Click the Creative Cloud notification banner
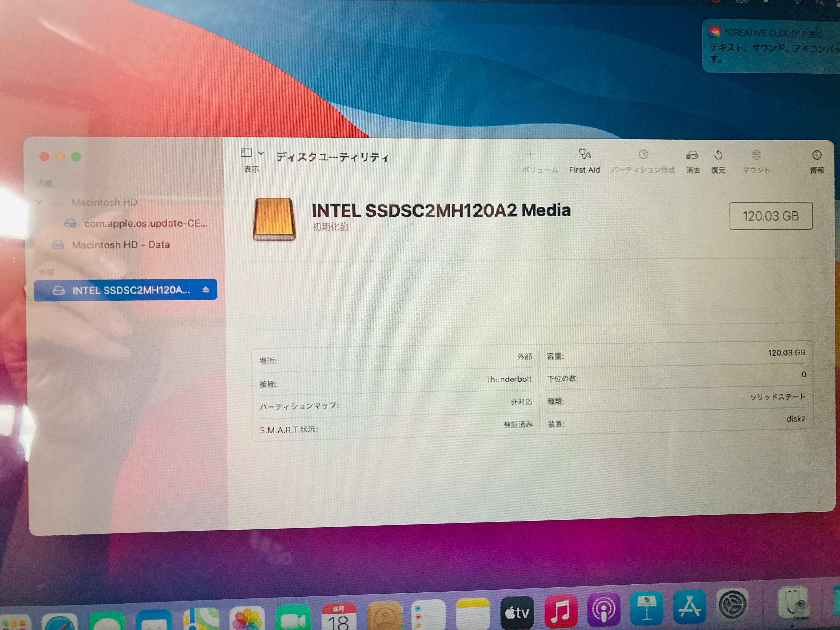 click(771, 46)
